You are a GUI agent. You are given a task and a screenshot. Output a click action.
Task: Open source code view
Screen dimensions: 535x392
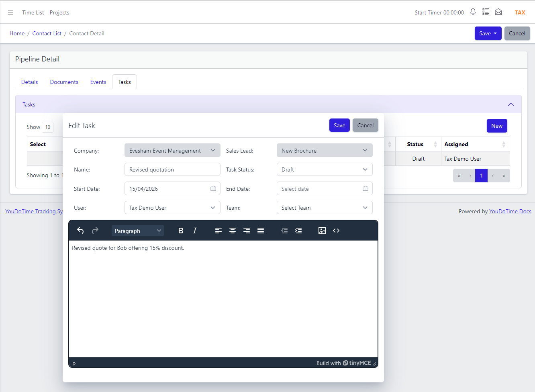(x=336, y=231)
